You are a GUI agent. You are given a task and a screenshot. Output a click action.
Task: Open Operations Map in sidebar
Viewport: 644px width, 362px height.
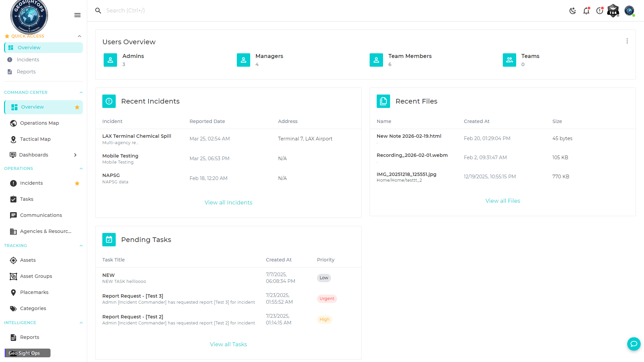coord(39,123)
